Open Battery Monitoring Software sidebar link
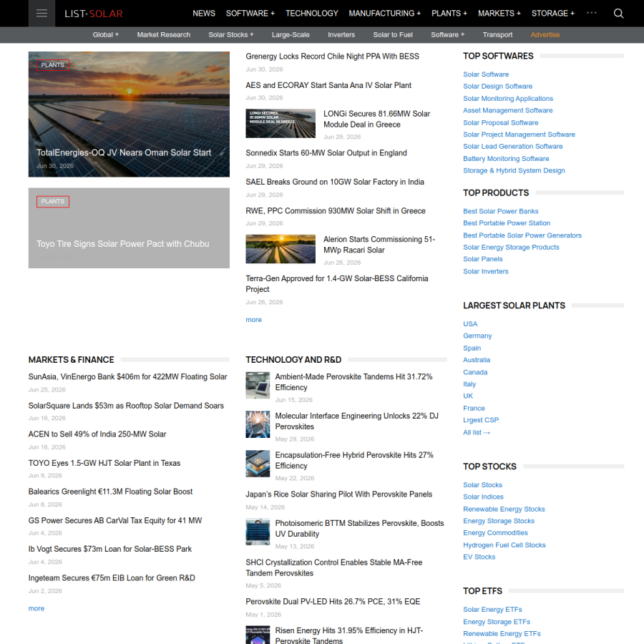This screenshot has width=644, height=644. [506, 159]
